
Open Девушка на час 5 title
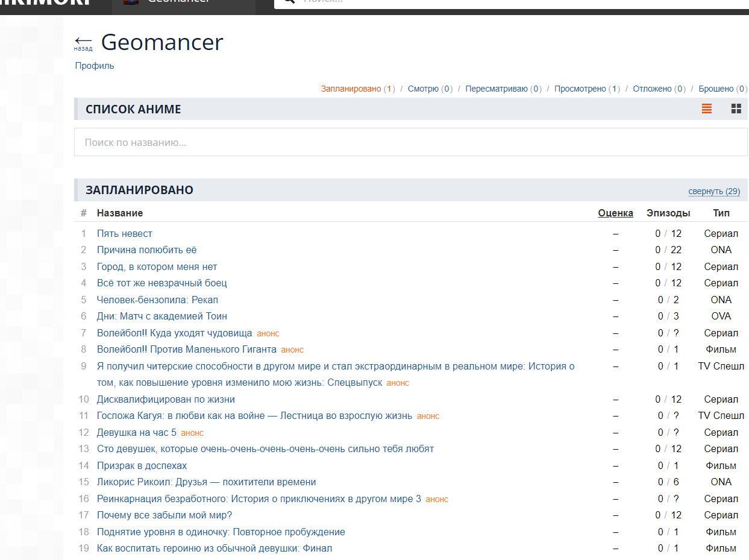(x=137, y=432)
